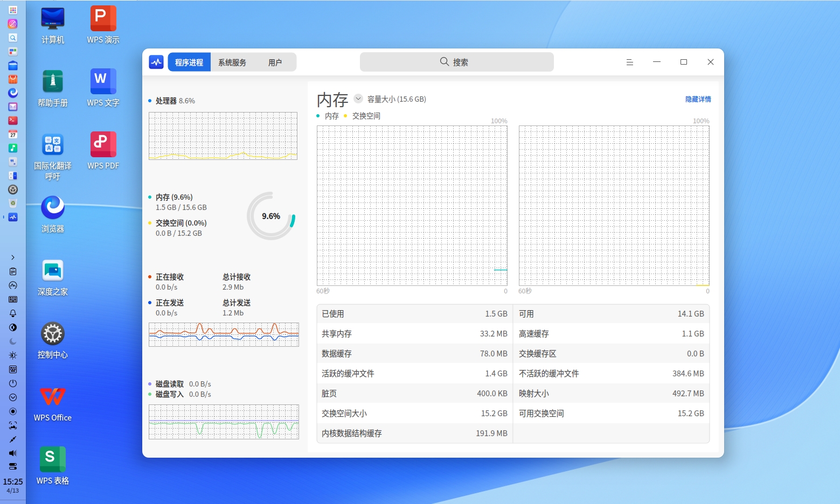Screen dimensions: 840x504
Task: Open the app store bag icon in dock
Action: click(x=13, y=79)
